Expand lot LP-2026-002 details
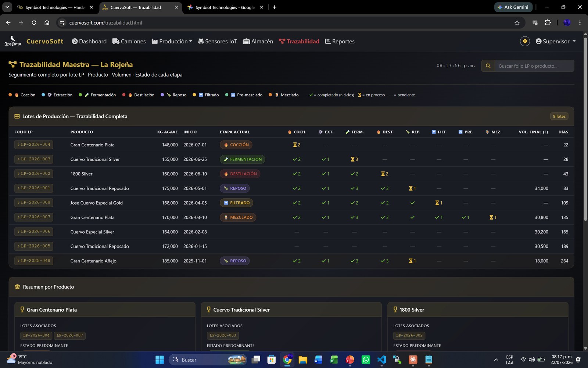Screen dimensions: 588x368 point(34,174)
